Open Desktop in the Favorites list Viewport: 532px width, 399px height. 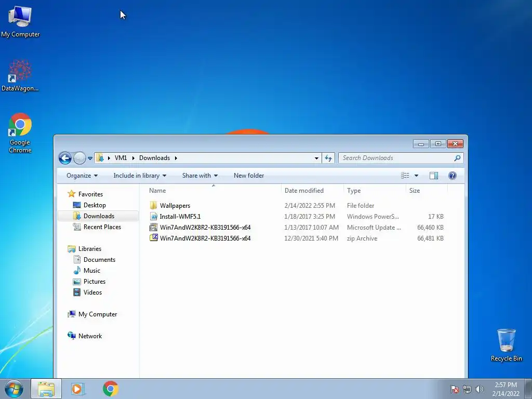95,205
